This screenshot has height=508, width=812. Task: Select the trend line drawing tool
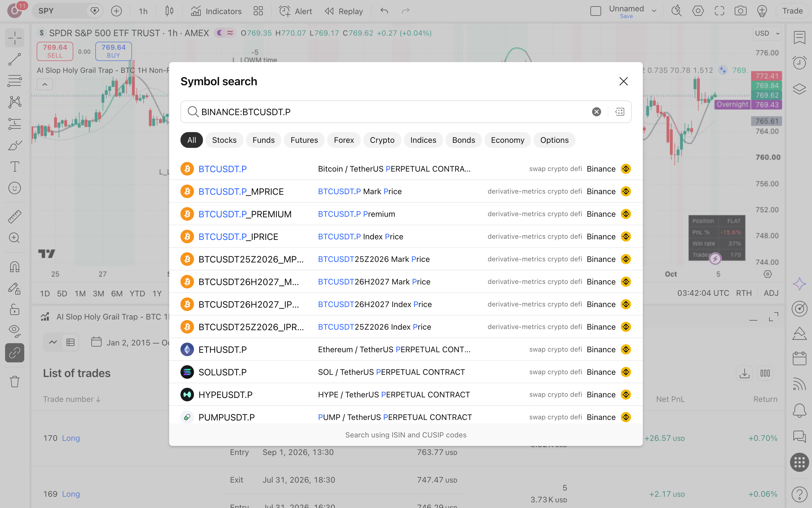tap(14, 59)
